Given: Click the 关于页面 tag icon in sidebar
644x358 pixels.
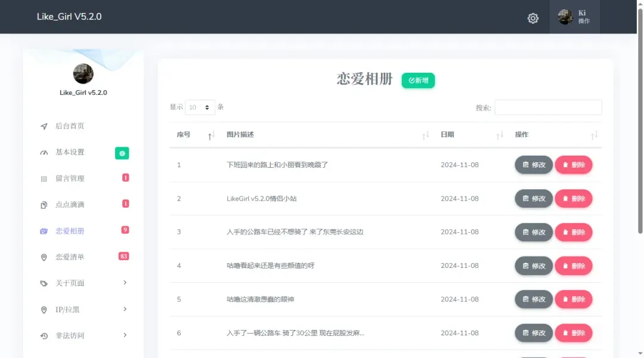Looking at the screenshot, I should (x=44, y=283).
